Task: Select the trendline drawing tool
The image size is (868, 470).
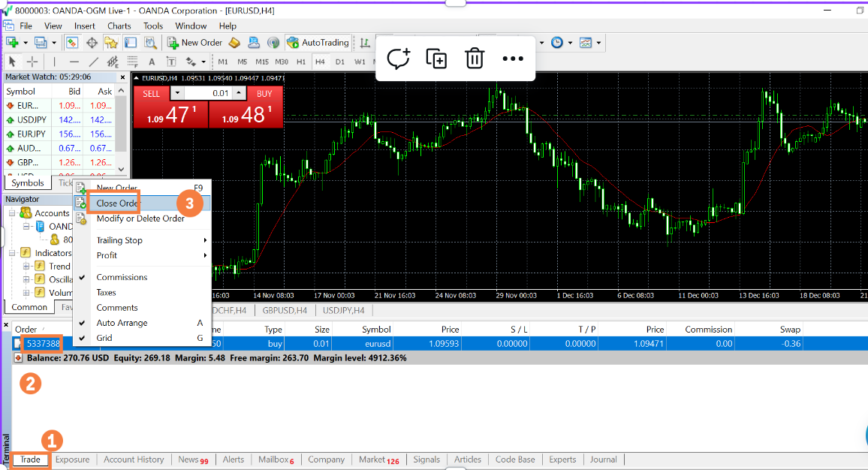Action: click(94, 62)
